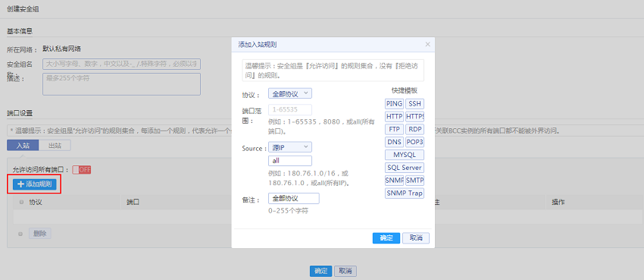Confirm the rule with dialog 确定 button
Screen dimensions: 644x280
pos(386,238)
